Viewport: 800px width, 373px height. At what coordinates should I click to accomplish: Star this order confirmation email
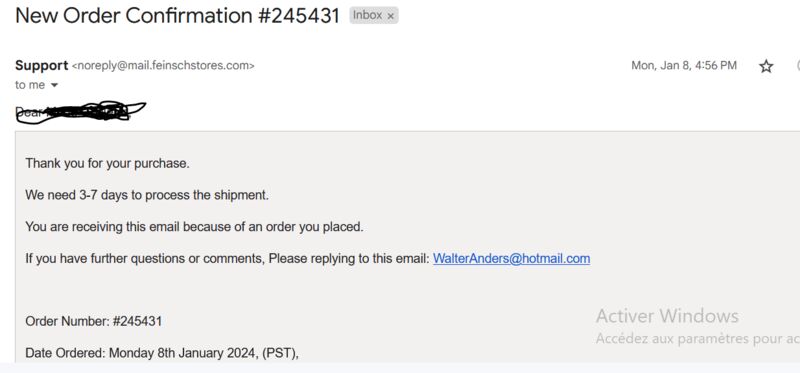coord(766,66)
